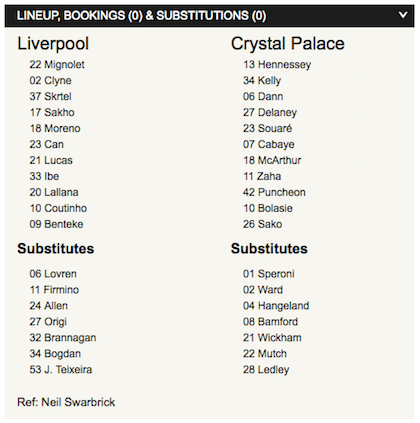The width and height of the screenshot is (420, 423).
Task: Click Liverpool Substitutes heading
Action: [x=56, y=249]
